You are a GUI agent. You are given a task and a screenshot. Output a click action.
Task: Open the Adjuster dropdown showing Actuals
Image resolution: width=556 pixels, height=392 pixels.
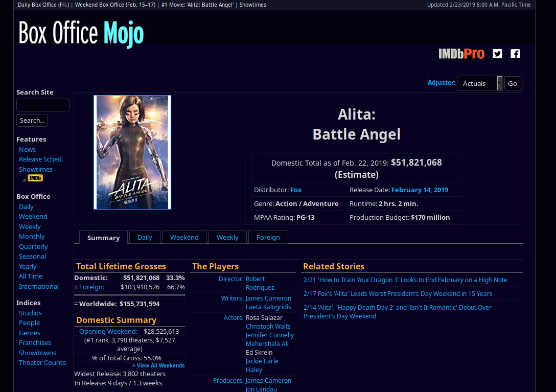pyautogui.click(x=480, y=83)
